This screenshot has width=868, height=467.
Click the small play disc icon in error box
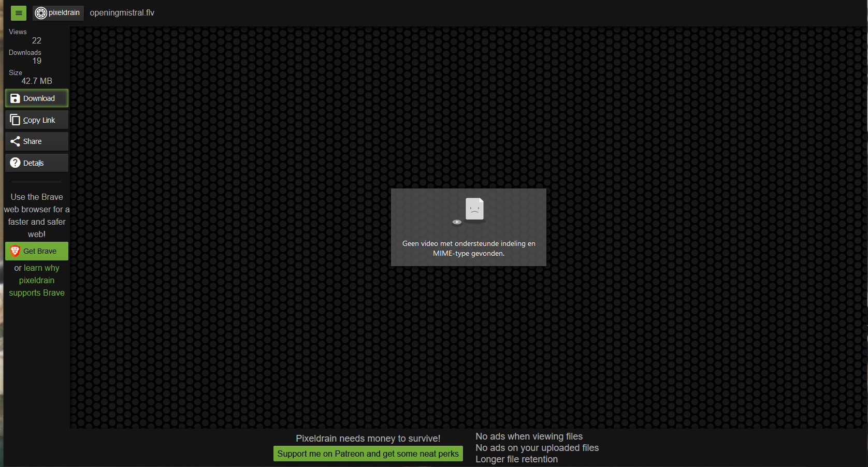coord(457,222)
